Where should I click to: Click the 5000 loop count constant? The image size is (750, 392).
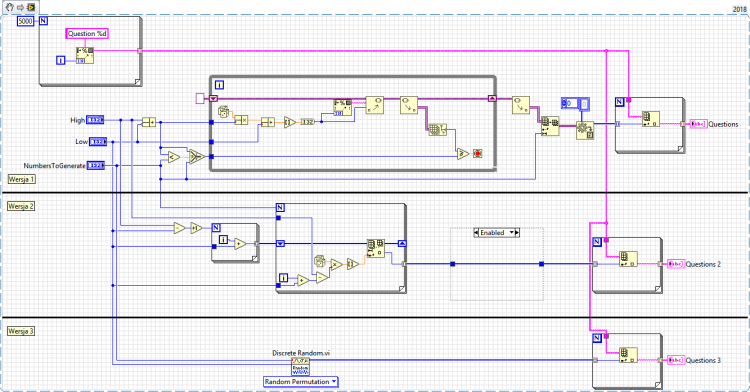coord(25,21)
